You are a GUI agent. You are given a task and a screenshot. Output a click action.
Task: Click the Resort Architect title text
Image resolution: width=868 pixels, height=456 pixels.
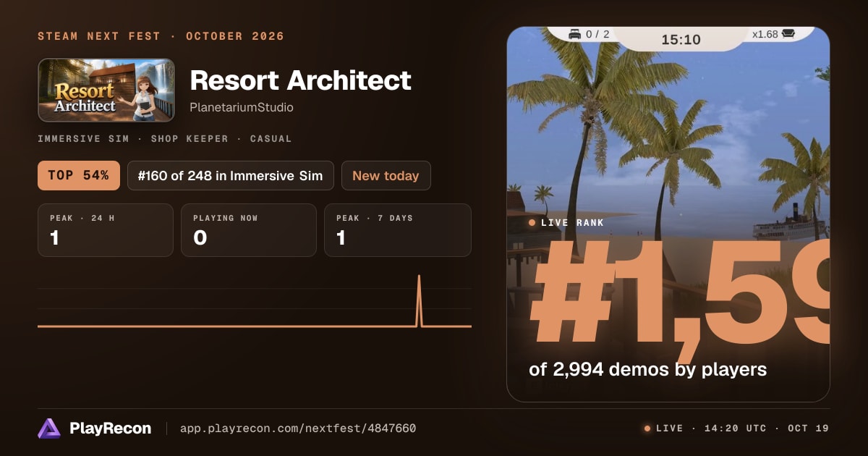coord(301,80)
